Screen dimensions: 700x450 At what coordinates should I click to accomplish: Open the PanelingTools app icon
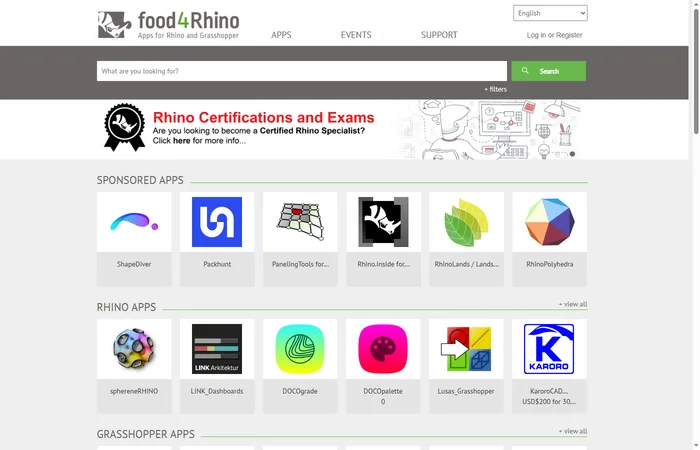(300, 222)
